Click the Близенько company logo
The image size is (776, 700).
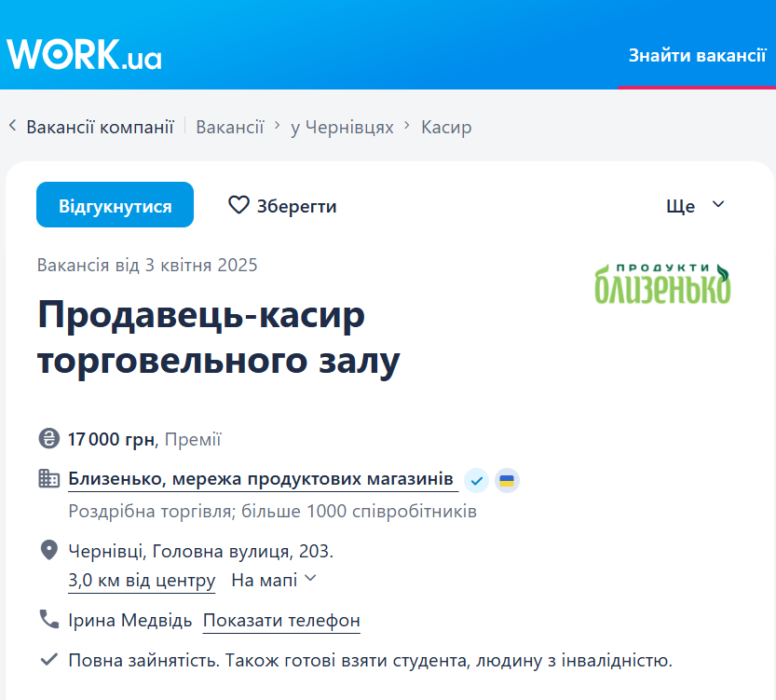pos(662,283)
